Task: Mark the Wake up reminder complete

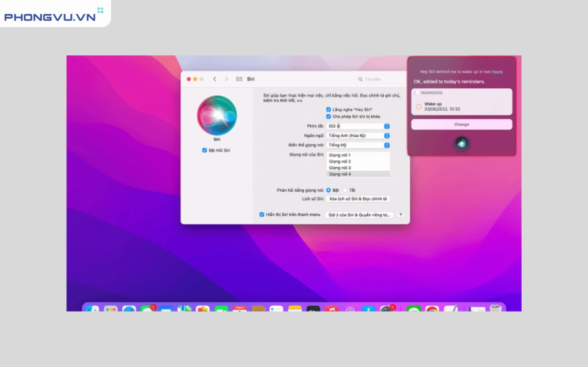Action: [419, 106]
